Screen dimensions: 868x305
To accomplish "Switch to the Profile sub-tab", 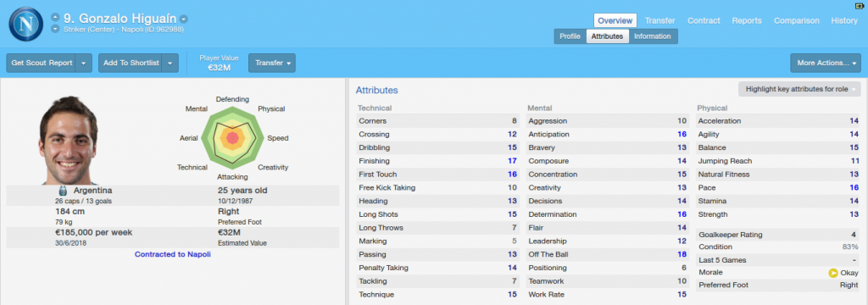I will 570,36.
